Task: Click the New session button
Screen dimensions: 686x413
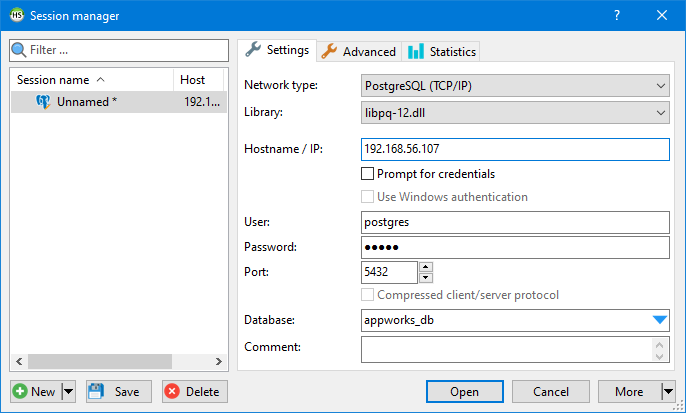Action: coord(37,391)
